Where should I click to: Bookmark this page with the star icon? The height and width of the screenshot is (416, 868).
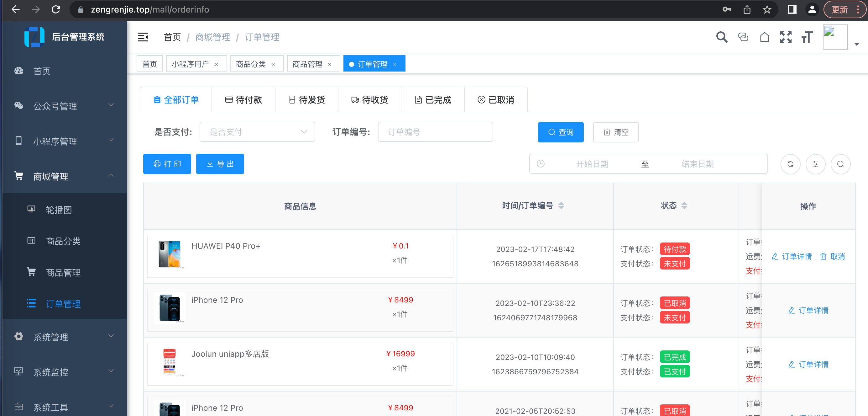pos(766,9)
